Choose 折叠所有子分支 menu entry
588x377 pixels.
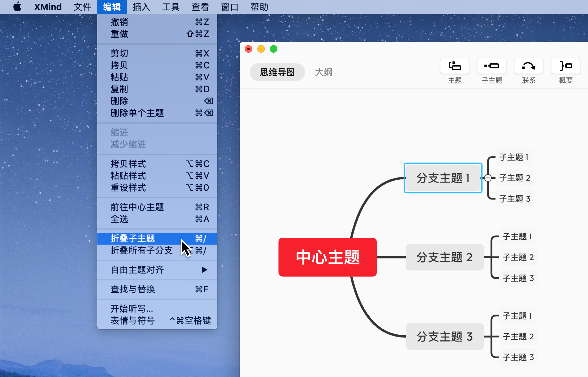(x=157, y=250)
